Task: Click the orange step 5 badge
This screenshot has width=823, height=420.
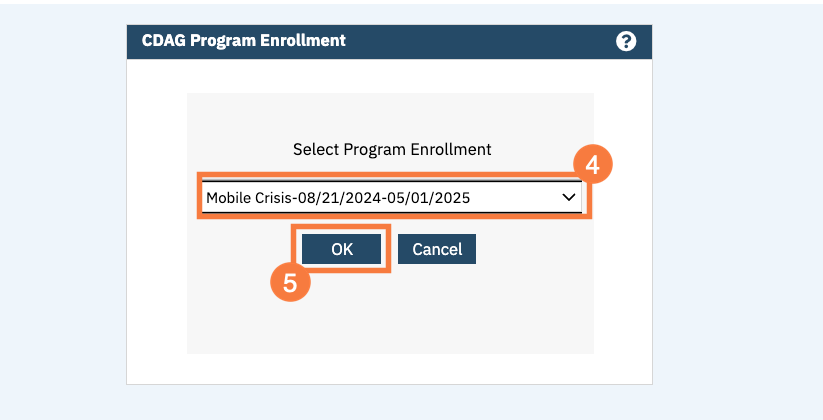Action: coord(290,282)
